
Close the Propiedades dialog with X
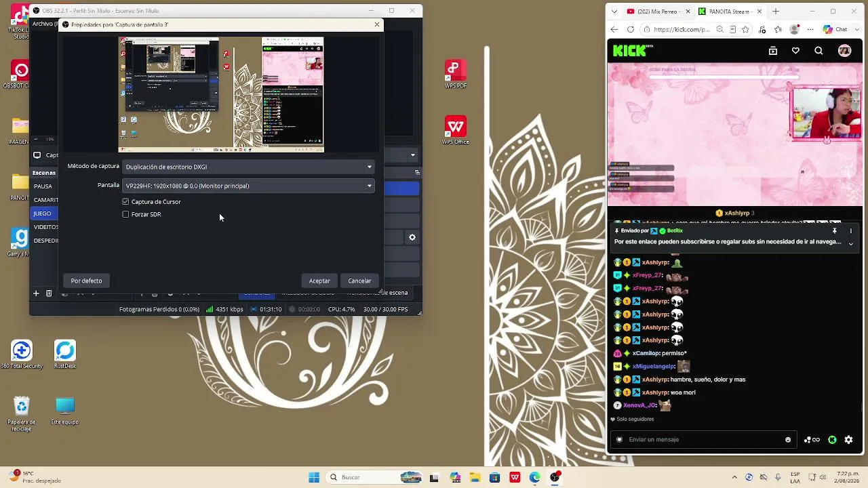377,24
